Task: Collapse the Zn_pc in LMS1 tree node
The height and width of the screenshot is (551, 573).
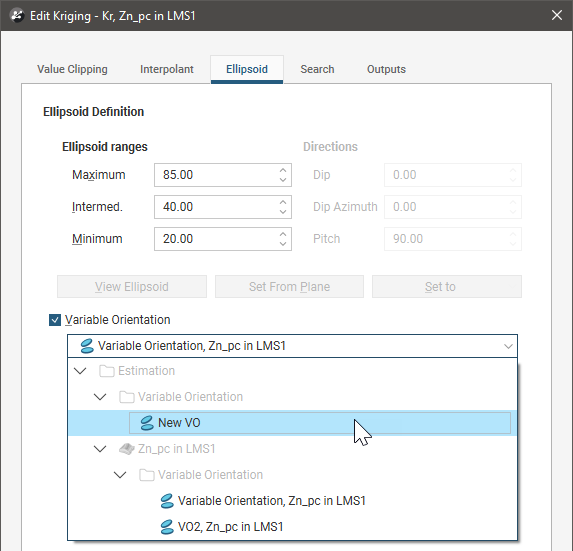Action: [x=100, y=449]
